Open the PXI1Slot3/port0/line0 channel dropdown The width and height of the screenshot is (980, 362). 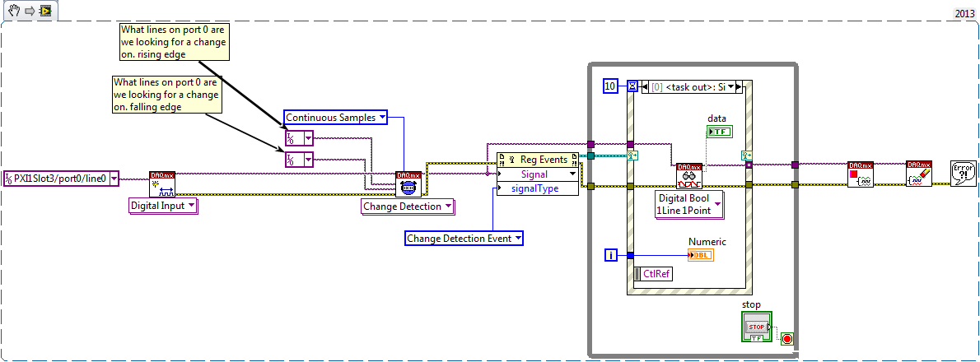(x=113, y=179)
